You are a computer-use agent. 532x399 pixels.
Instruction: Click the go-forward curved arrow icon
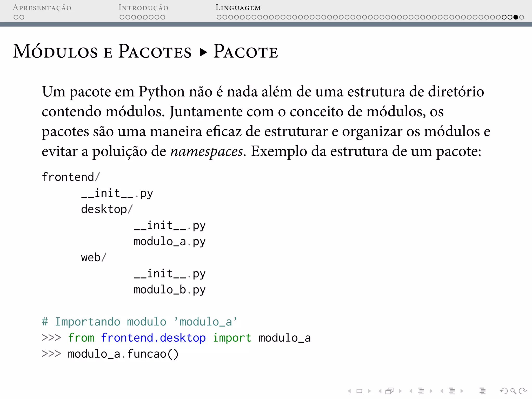[523, 391]
